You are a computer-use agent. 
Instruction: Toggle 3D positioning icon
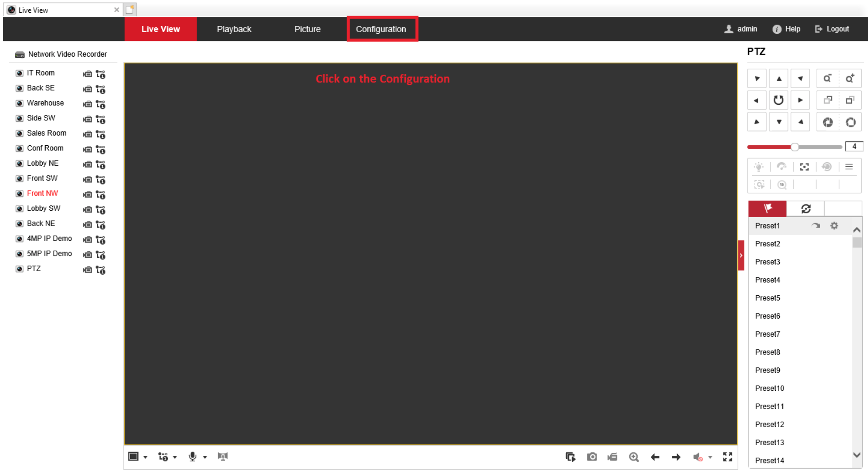(x=782, y=185)
